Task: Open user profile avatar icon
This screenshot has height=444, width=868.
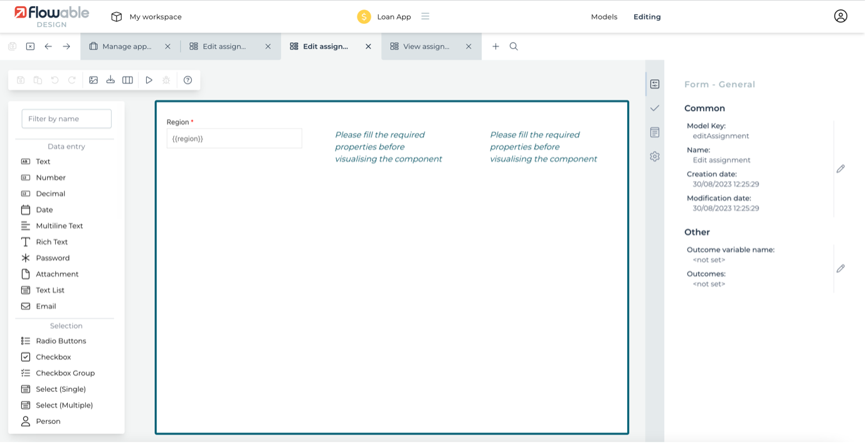Action: pyautogui.click(x=840, y=17)
